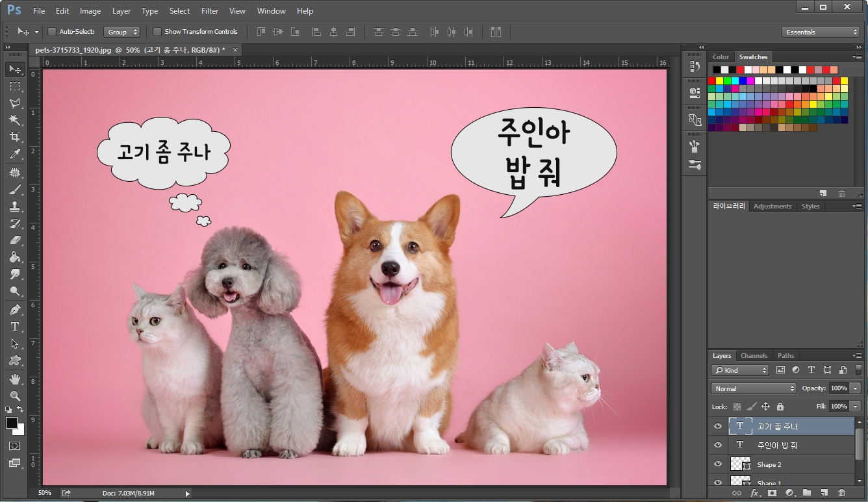Select the Move tool

point(15,69)
